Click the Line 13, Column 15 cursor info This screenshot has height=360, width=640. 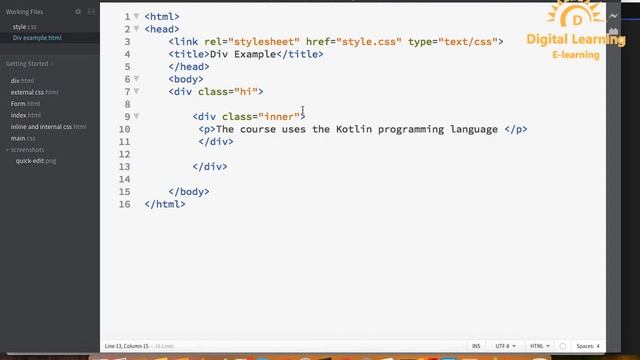[x=127, y=346]
